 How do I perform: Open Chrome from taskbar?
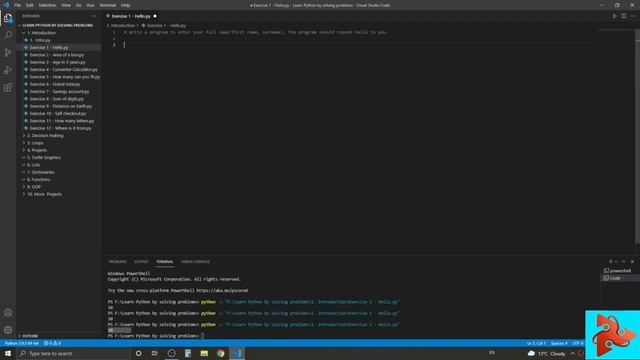coord(221,353)
